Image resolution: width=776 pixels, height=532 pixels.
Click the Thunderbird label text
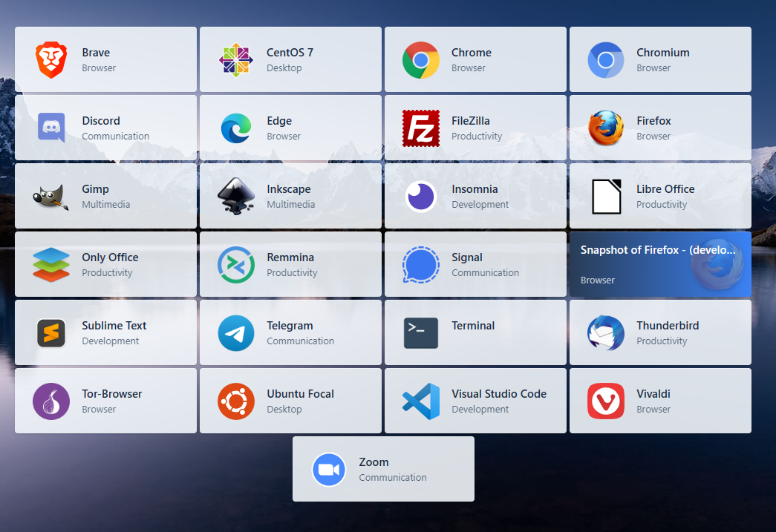tap(668, 326)
